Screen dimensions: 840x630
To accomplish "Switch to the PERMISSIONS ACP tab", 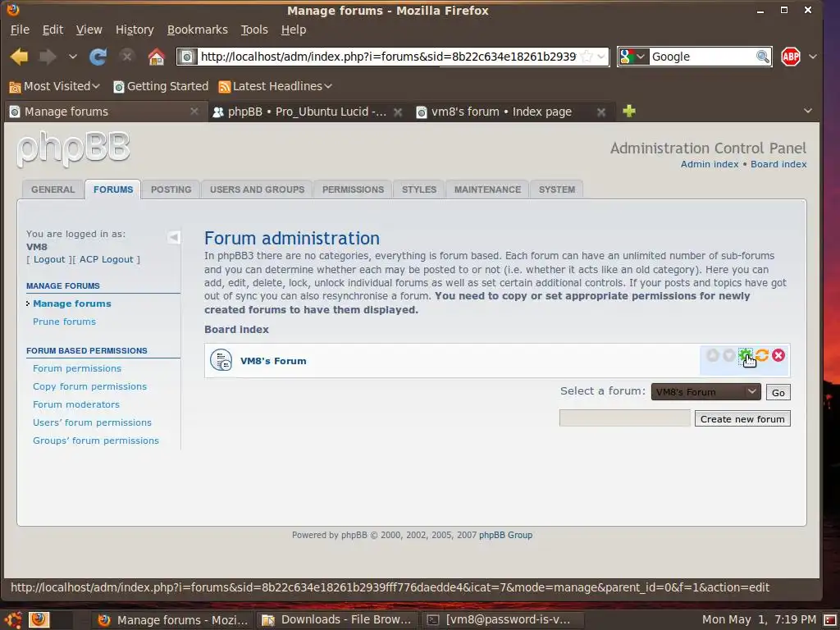I will coord(353,189).
